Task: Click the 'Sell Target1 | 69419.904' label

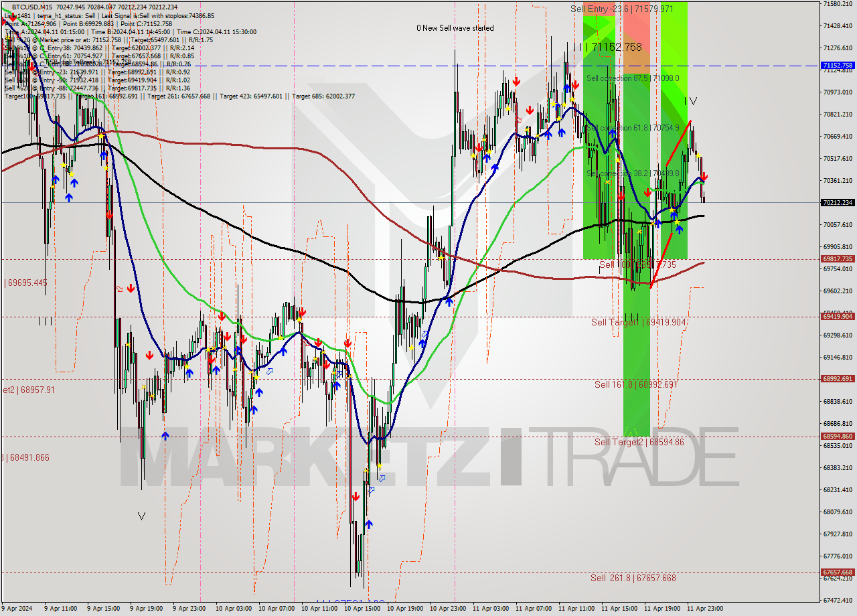Action: [639, 323]
